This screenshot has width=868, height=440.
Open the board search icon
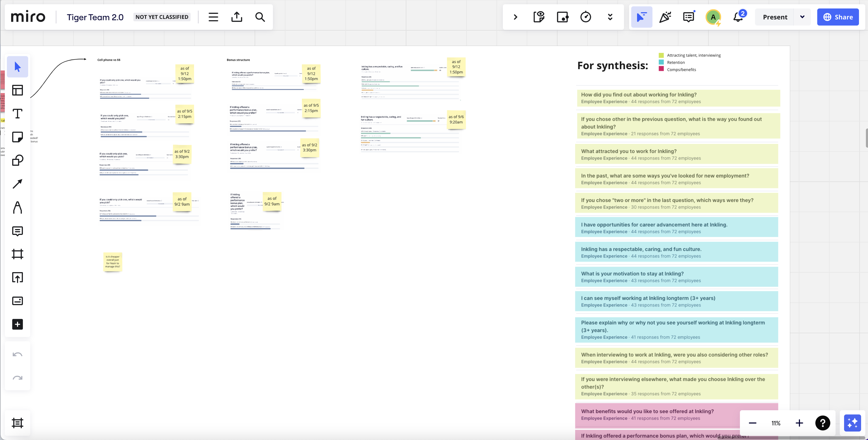260,17
